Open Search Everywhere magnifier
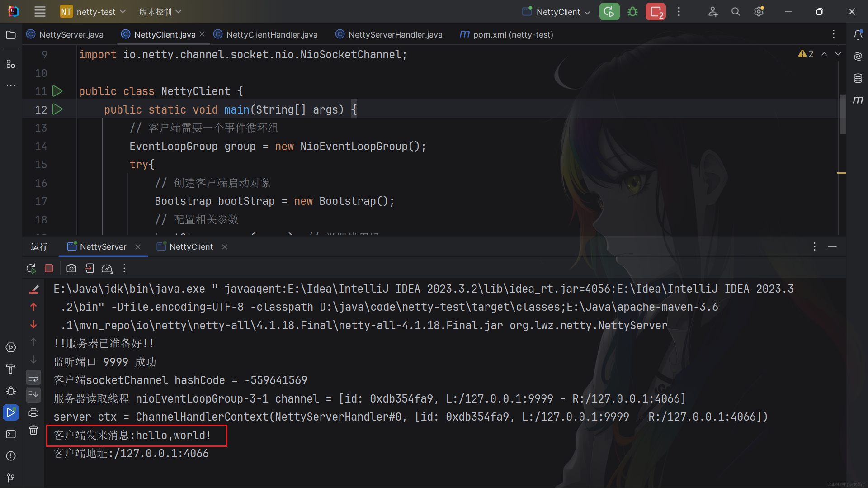The width and height of the screenshot is (868, 488). [736, 12]
